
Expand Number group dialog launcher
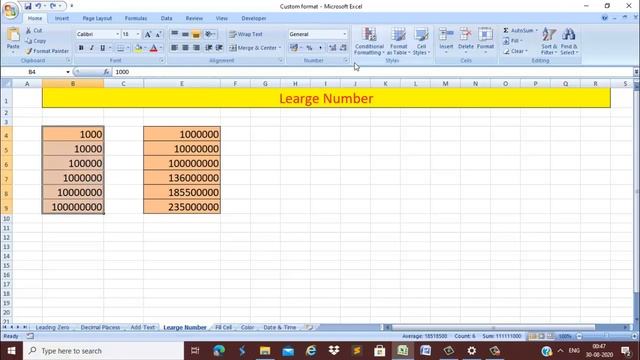point(346,60)
